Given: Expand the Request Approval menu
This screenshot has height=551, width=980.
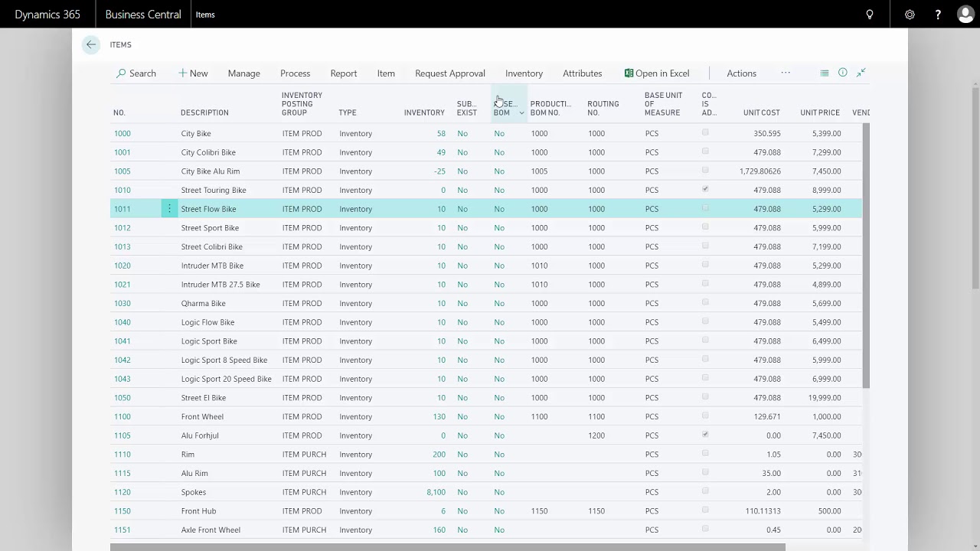Looking at the screenshot, I should pos(450,73).
